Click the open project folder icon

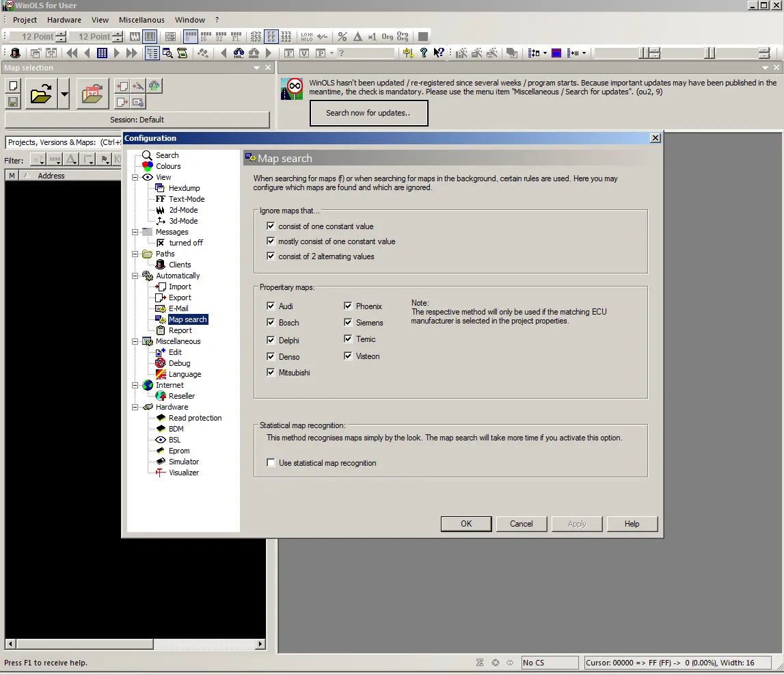(41, 94)
